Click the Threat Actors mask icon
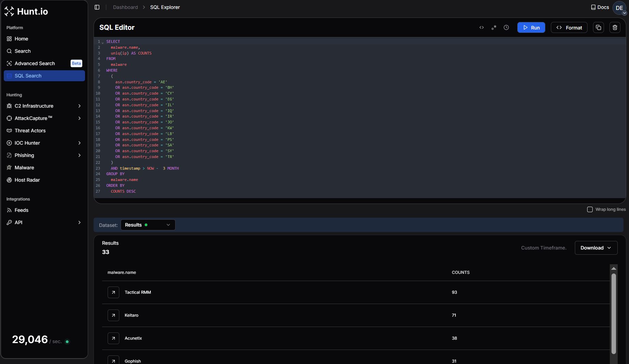Image resolution: width=629 pixels, height=364 pixels. click(9, 131)
